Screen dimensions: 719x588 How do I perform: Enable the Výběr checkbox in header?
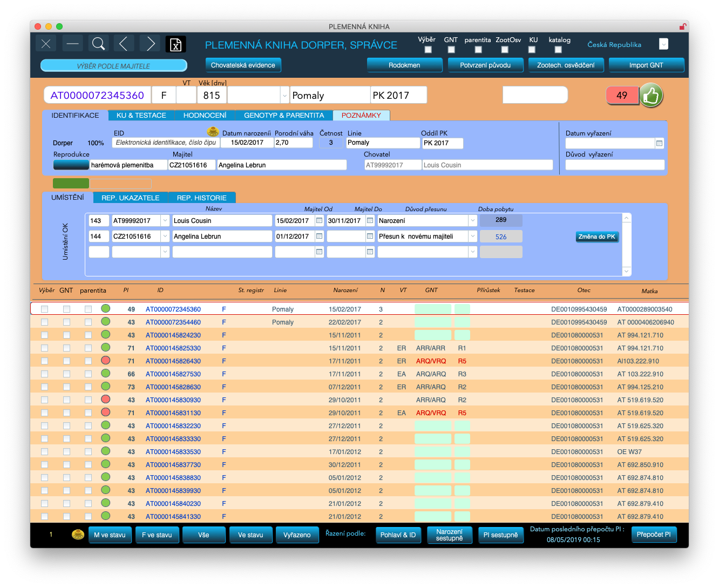[x=428, y=50]
